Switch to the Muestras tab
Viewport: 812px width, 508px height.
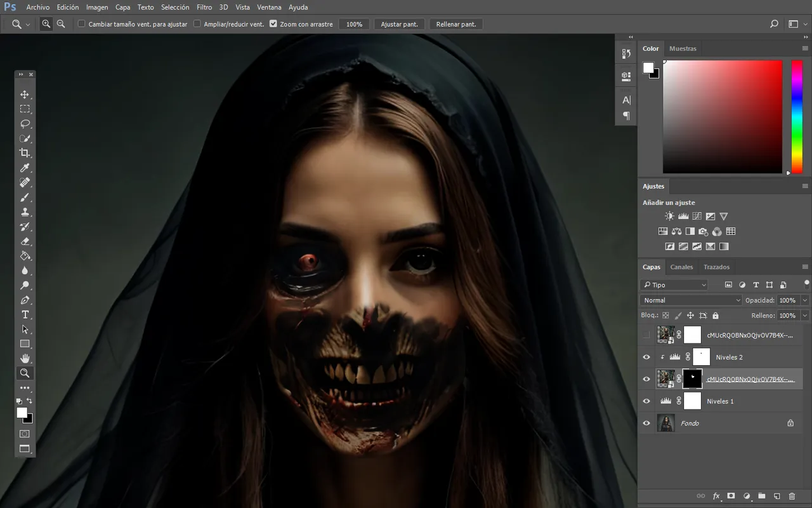coord(683,49)
